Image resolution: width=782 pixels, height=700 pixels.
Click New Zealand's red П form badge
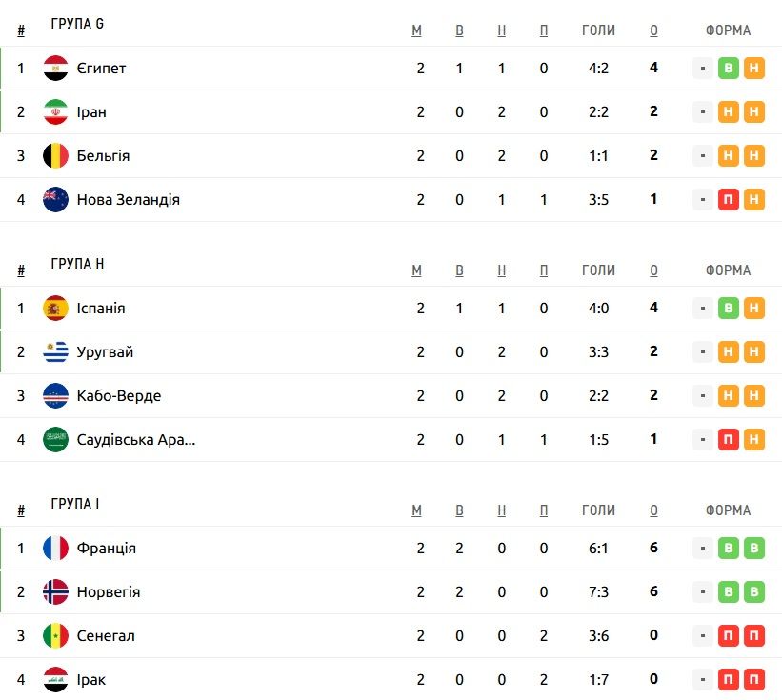(x=728, y=199)
